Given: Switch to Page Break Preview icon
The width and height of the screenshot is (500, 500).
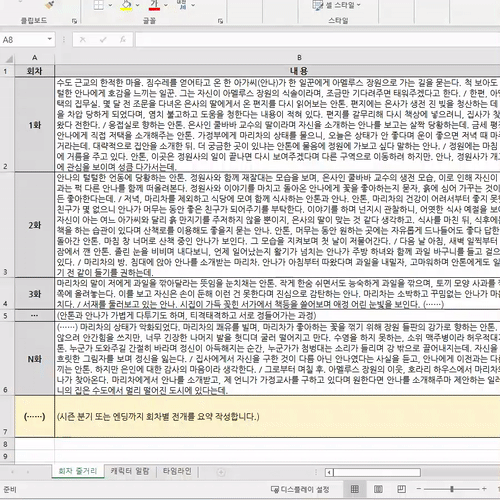Looking at the screenshot, I should (x=401, y=489).
